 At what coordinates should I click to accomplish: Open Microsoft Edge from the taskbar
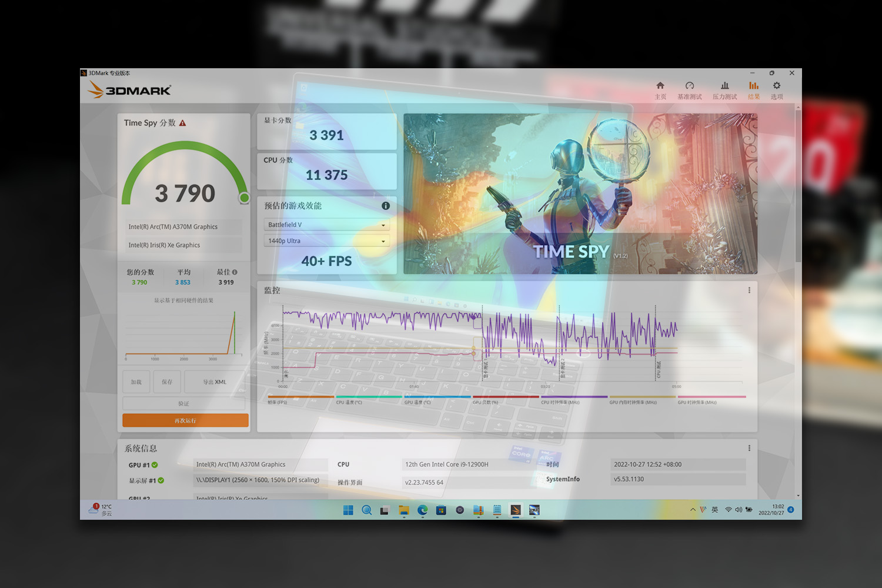[x=422, y=510]
